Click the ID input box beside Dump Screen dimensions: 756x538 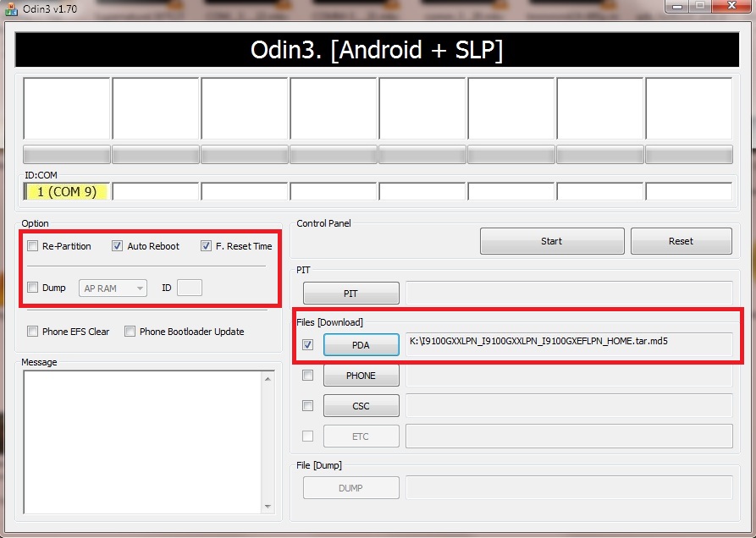pos(189,288)
